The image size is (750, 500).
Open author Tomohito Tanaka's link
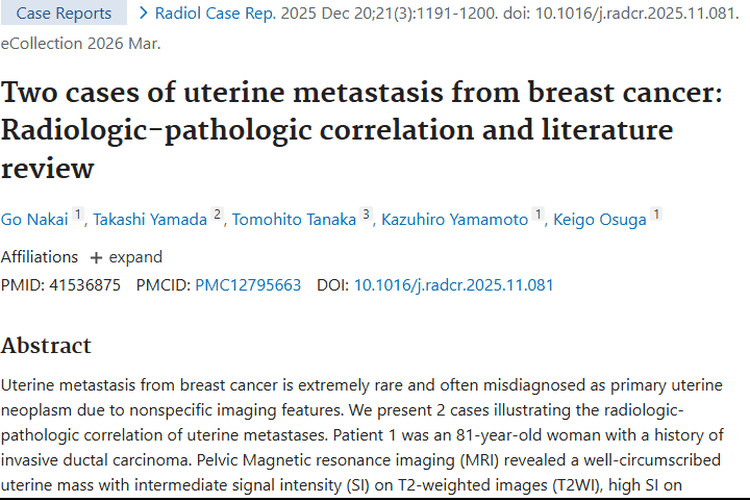tap(294, 220)
